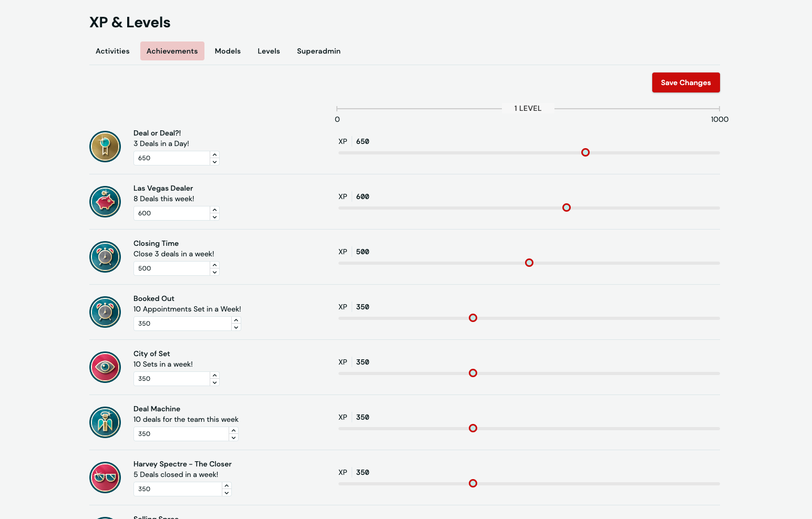Click the Closing Time alarm clock badge
Viewport: 812px width, 519px height.
click(105, 257)
